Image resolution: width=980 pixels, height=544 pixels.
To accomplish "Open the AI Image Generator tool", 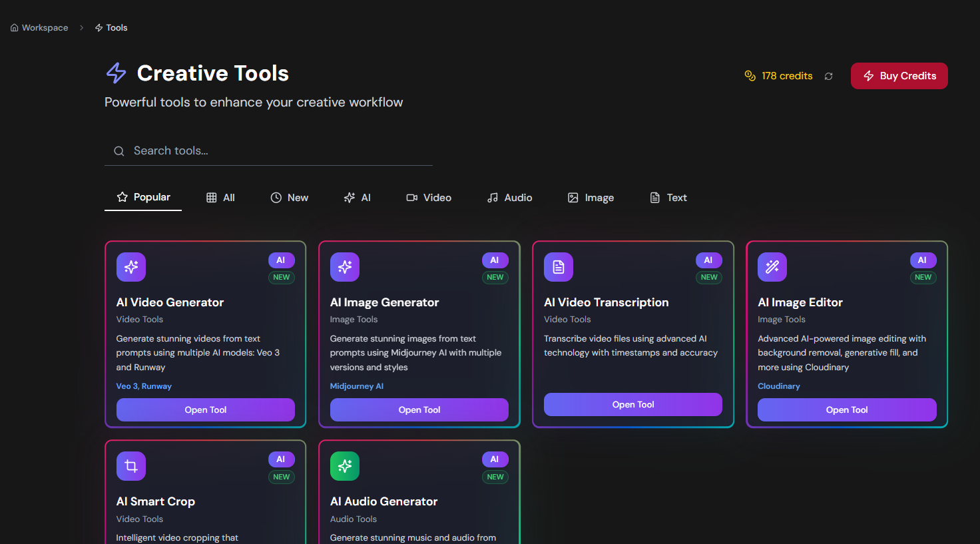I will pyautogui.click(x=419, y=409).
